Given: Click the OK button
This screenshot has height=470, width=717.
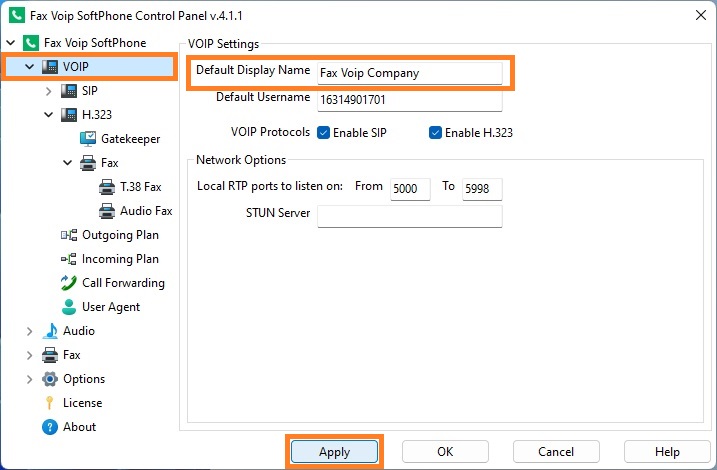Looking at the screenshot, I should (x=445, y=452).
